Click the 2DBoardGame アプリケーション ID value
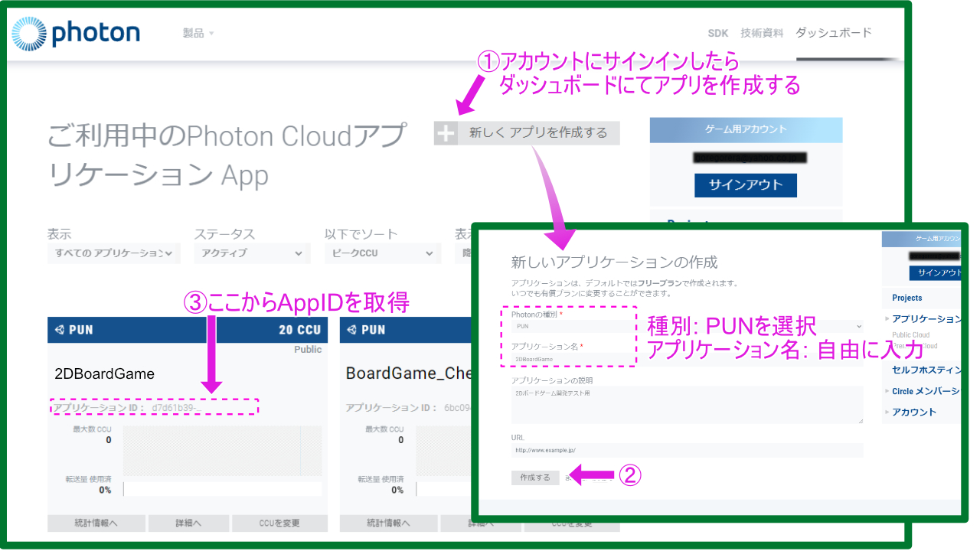Screen dimensions: 980x551 pyautogui.click(x=175, y=408)
